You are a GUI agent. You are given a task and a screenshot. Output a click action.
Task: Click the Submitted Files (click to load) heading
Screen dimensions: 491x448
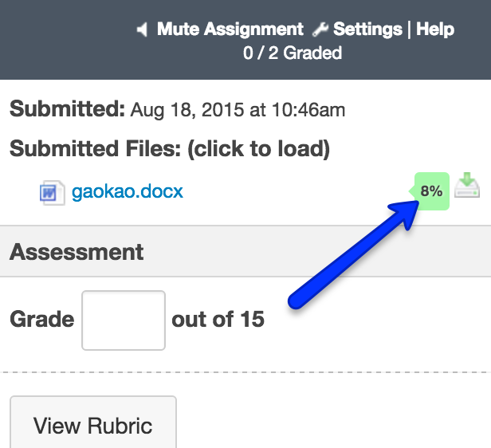pos(170,149)
